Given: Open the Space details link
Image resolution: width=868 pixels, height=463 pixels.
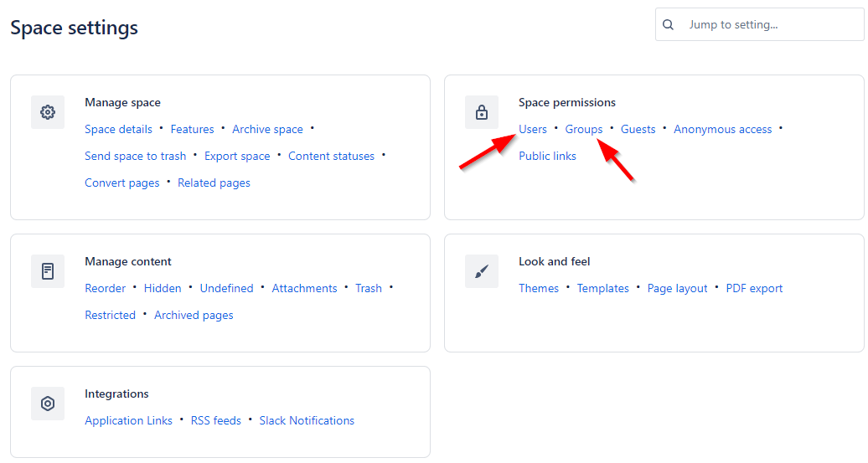Looking at the screenshot, I should [118, 129].
